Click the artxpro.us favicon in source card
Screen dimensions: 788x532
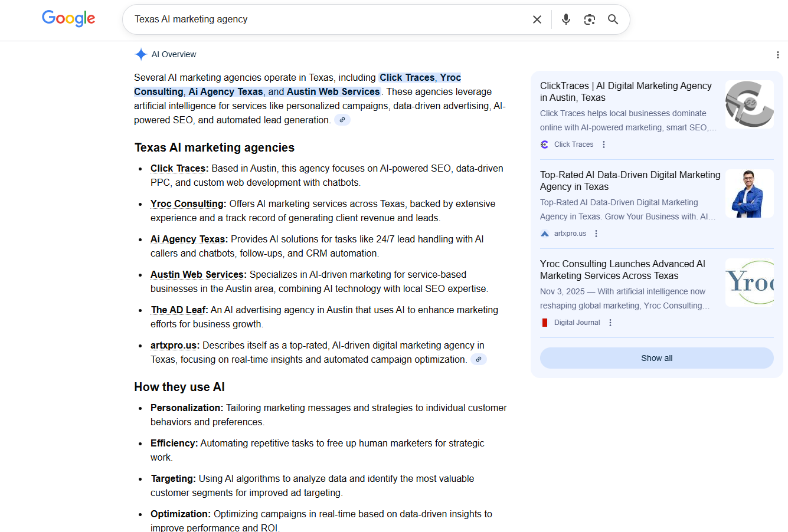tap(545, 234)
